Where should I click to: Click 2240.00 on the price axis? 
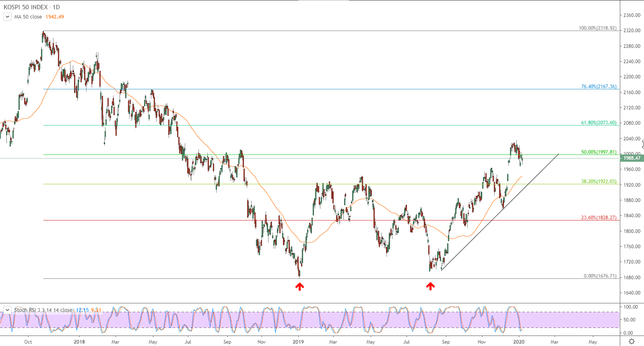[632, 62]
